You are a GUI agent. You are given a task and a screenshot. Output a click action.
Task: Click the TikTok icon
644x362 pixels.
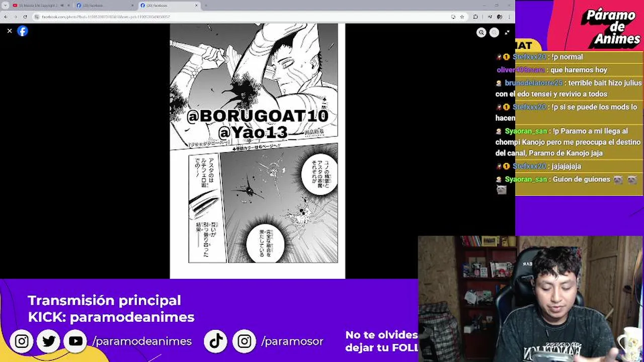(x=216, y=341)
